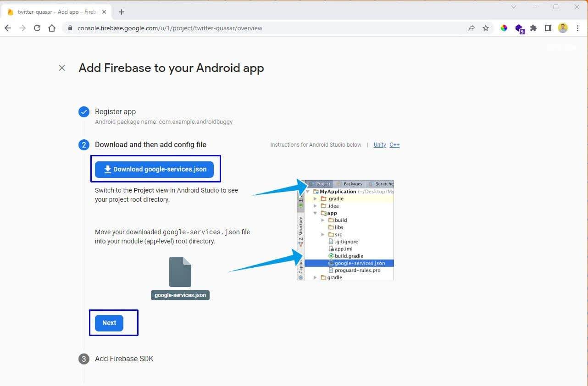Open the C++ instructions link
The height and width of the screenshot is (386, 588).
[x=394, y=145]
